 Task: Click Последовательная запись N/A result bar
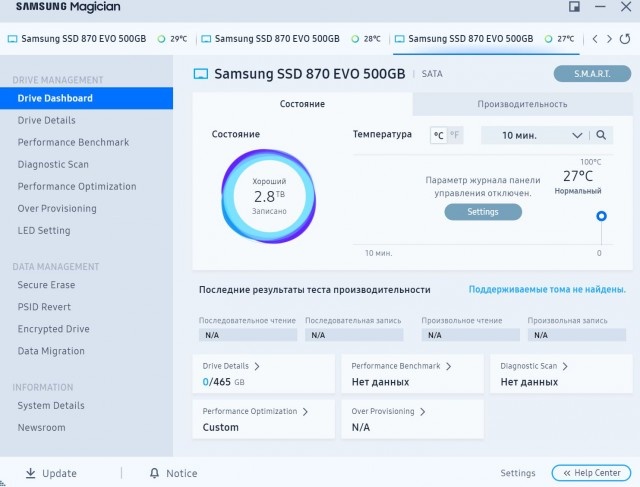click(354, 335)
